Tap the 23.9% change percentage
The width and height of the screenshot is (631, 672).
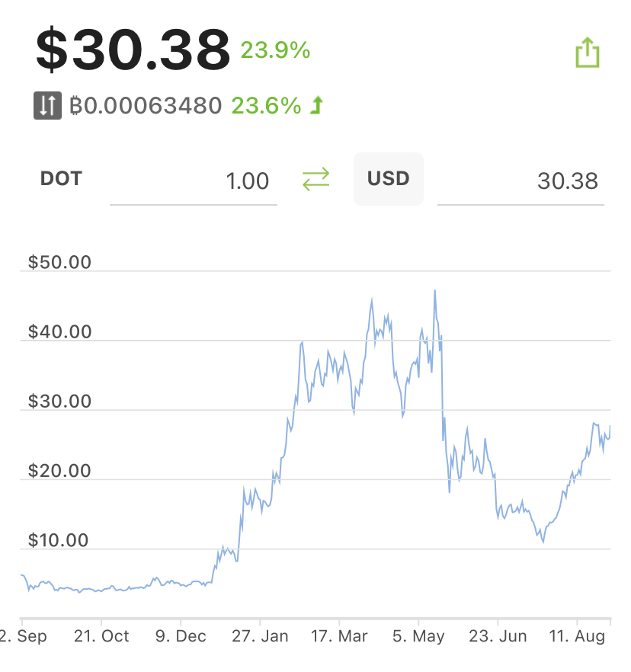[x=275, y=50]
